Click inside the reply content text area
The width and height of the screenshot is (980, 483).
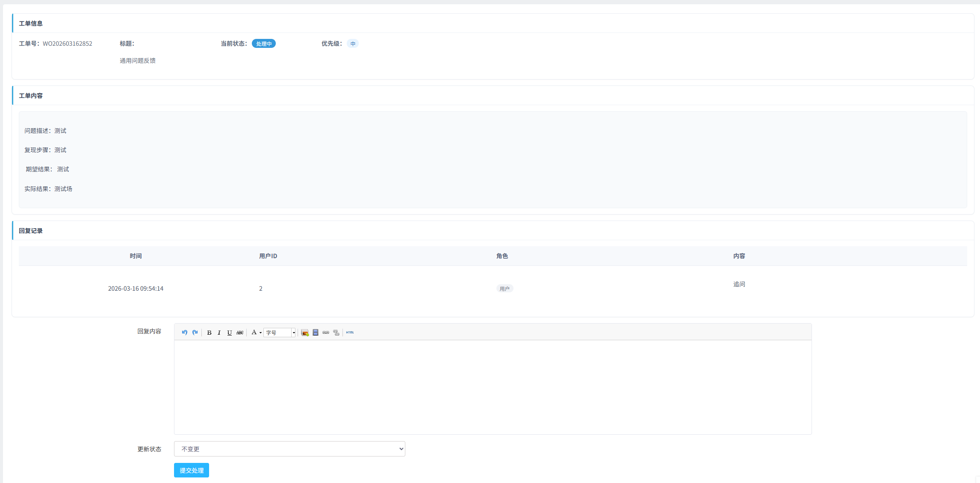point(493,387)
